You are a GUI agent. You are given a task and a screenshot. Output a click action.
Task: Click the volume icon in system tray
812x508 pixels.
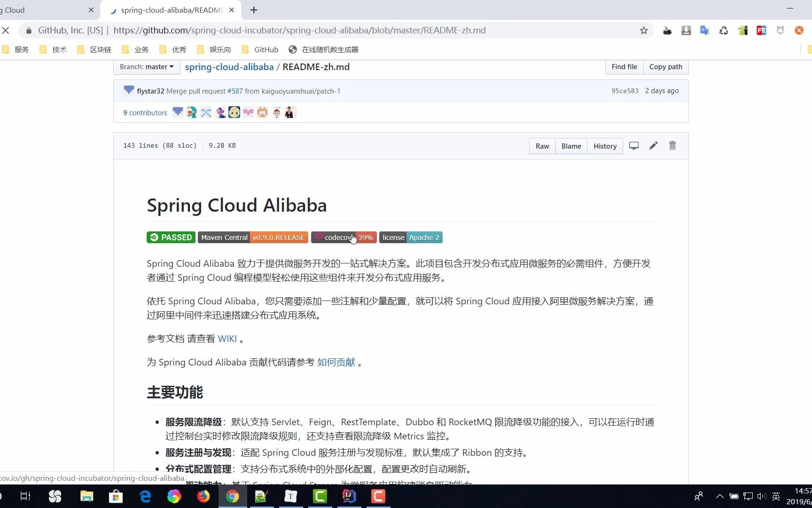click(762, 496)
